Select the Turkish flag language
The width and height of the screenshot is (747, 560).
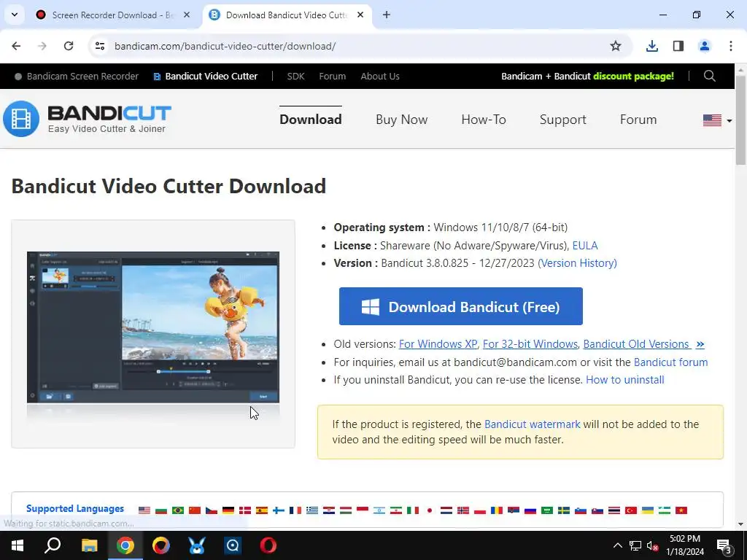pos(631,510)
